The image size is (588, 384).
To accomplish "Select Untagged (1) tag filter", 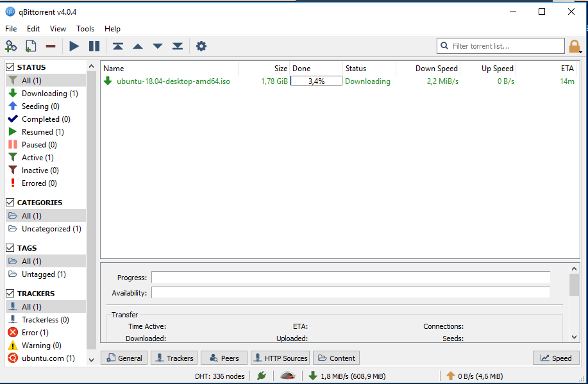I will [x=46, y=274].
